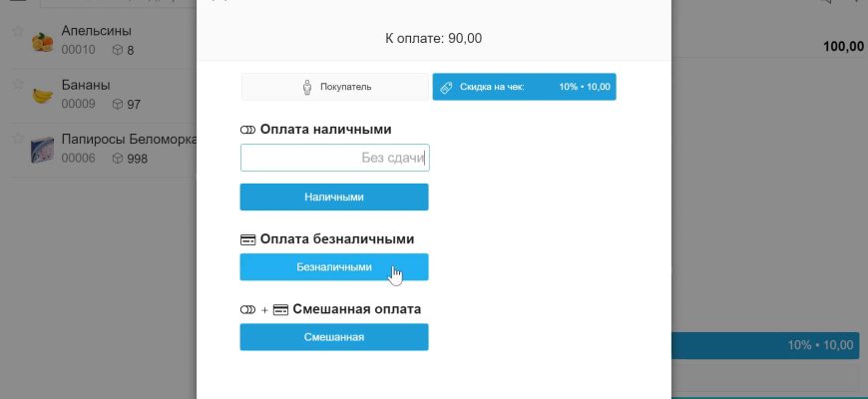
Task: Select the Апельсины product name
Action: 96,31
